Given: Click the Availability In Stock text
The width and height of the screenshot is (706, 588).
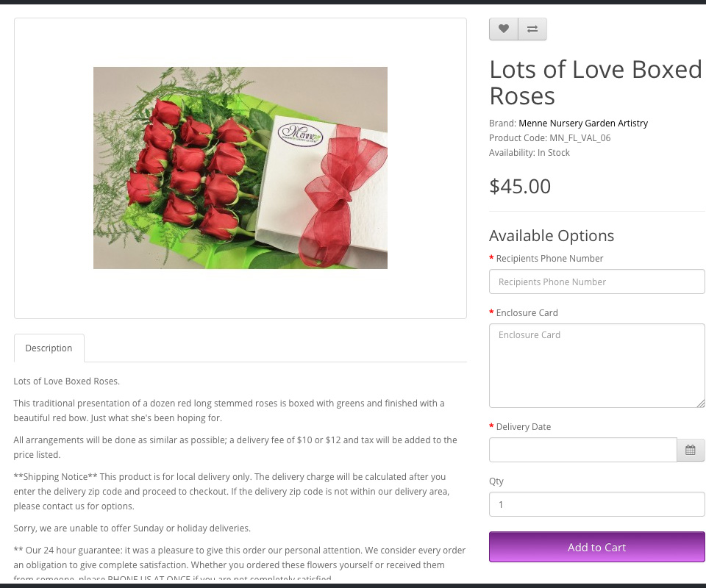Looking at the screenshot, I should coord(529,153).
